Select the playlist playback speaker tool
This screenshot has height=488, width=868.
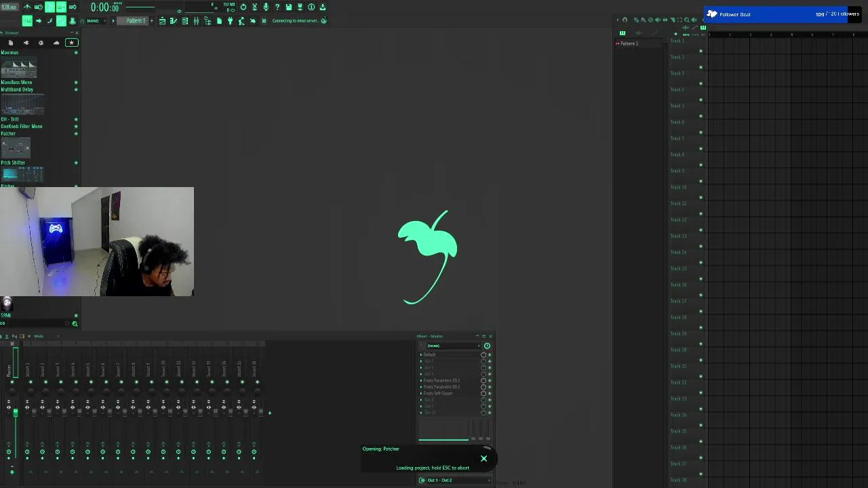pyautogui.click(x=694, y=20)
